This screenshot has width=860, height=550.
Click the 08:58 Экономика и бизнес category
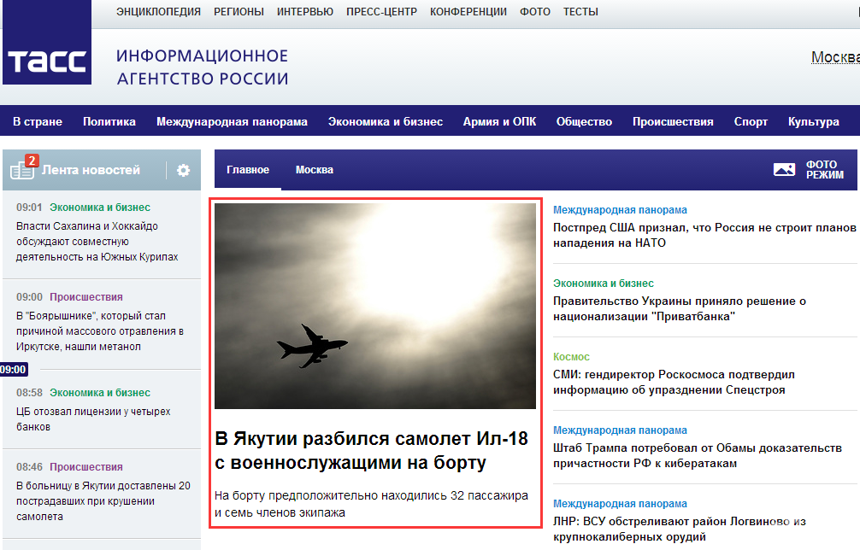coord(100,393)
